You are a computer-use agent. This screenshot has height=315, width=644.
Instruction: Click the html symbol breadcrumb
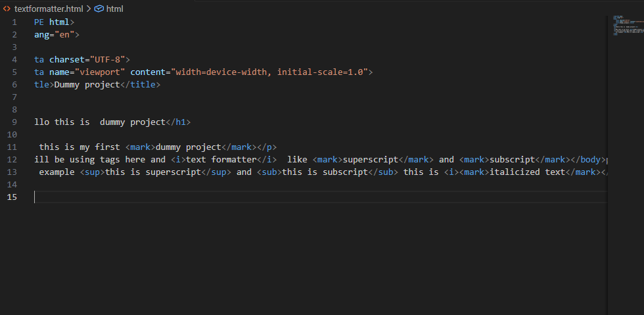[114, 9]
